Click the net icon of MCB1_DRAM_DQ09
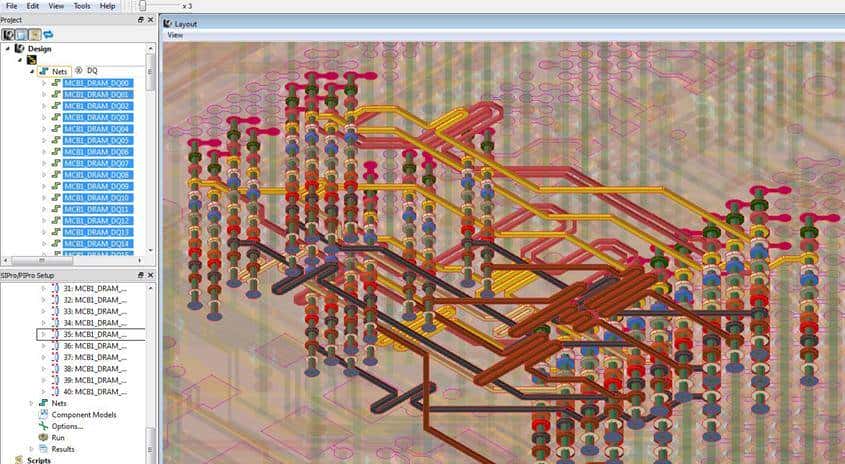 pos(56,186)
